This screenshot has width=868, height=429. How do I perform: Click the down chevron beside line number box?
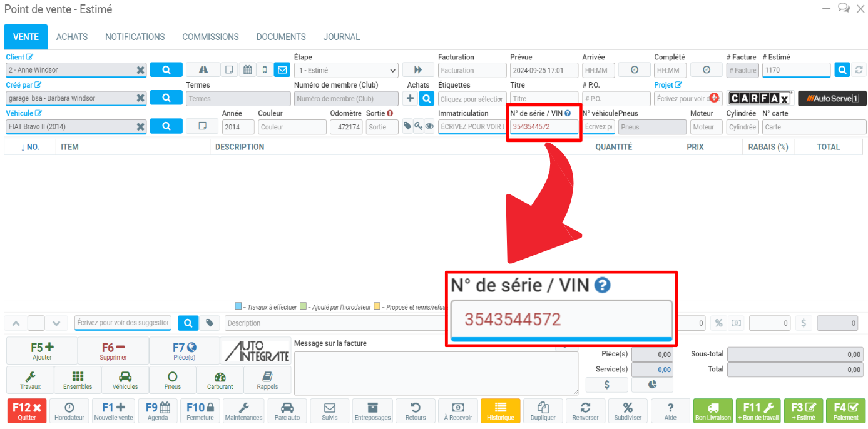pyautogui.click(x=56, y=323)
